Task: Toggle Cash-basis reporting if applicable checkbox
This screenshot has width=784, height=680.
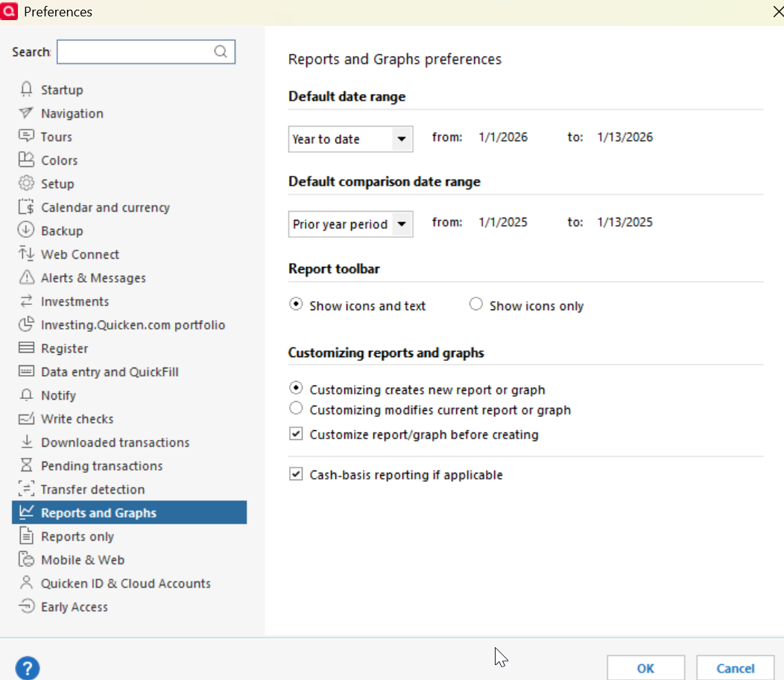Action: [296, 473]
